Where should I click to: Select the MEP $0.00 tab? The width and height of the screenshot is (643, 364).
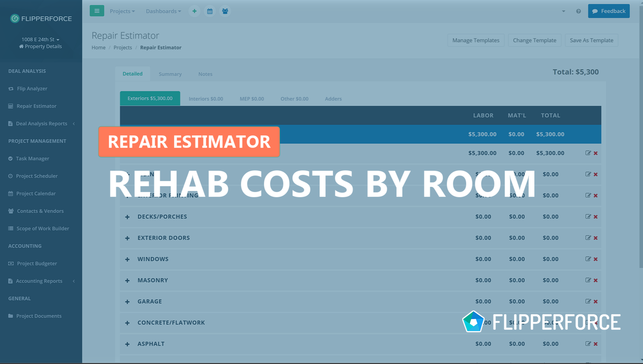coord(252,99)
